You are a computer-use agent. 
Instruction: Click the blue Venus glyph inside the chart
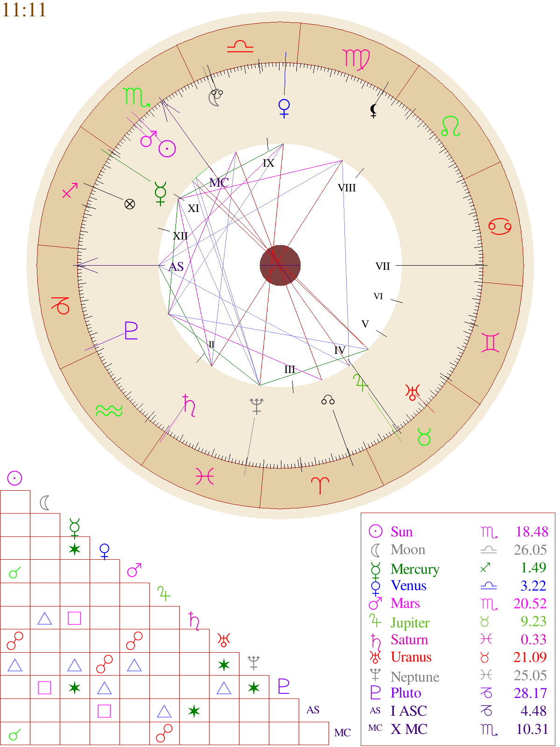[x=284, y=108]
